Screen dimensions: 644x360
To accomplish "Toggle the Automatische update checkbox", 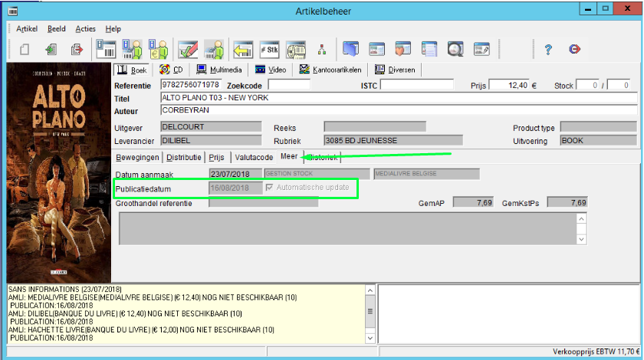I will point(269,188).
